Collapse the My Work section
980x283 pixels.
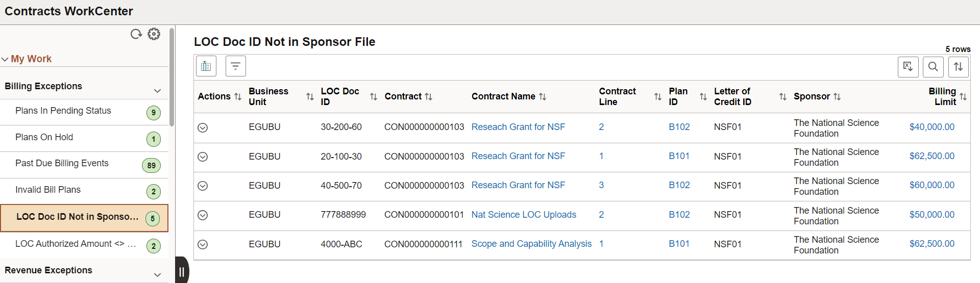[5, 59]
